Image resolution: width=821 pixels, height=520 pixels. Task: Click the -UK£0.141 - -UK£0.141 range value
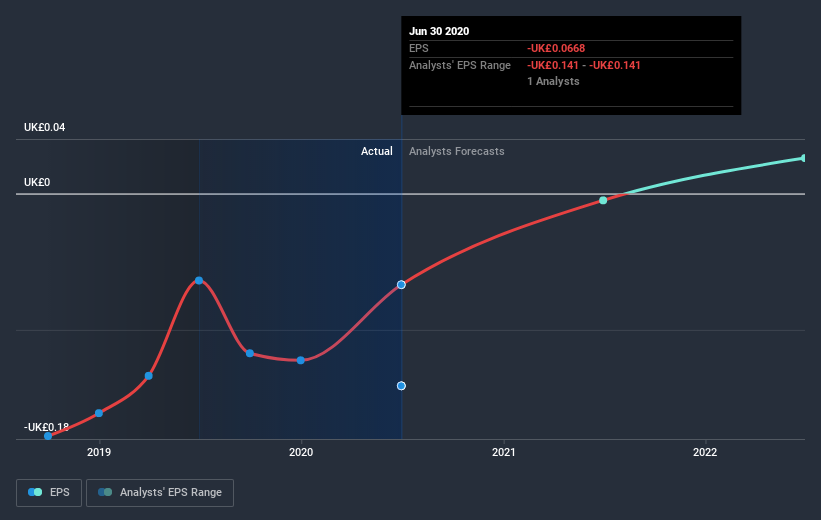coord(584,65)
